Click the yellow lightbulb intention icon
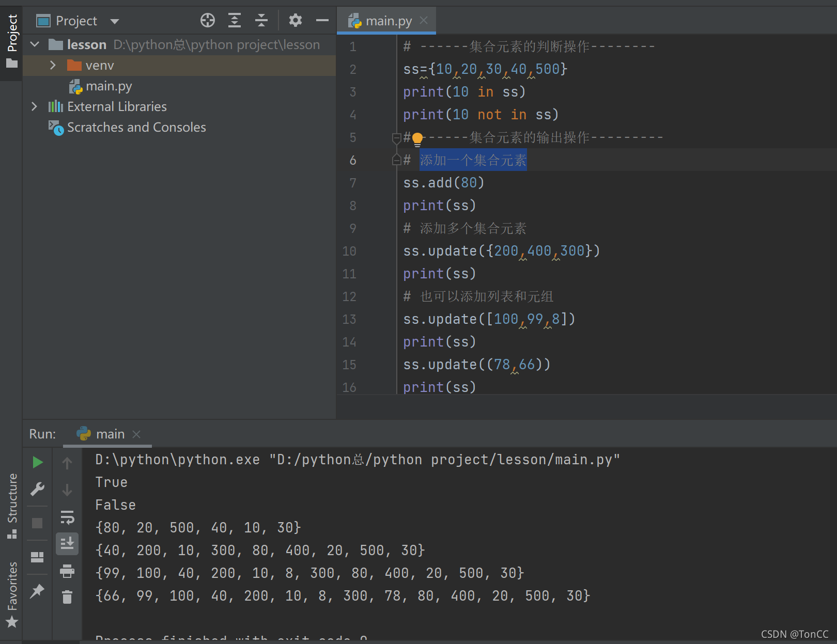 pos(417,138)
